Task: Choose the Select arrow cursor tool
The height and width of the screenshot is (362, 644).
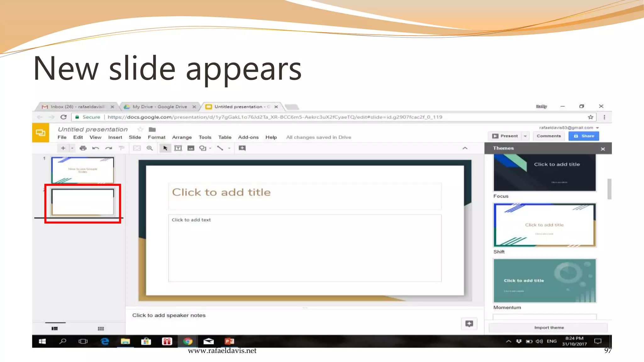Action: click(x=165, y=148)
